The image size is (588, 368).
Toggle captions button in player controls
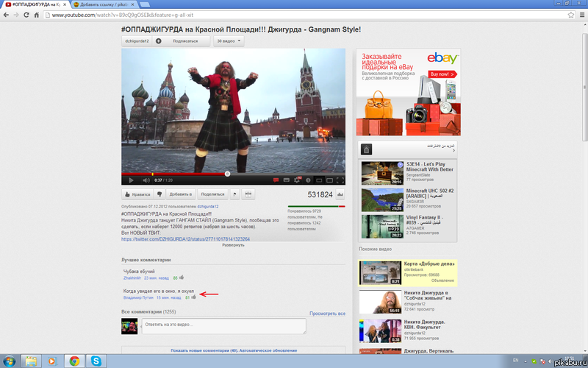[287, 180]
